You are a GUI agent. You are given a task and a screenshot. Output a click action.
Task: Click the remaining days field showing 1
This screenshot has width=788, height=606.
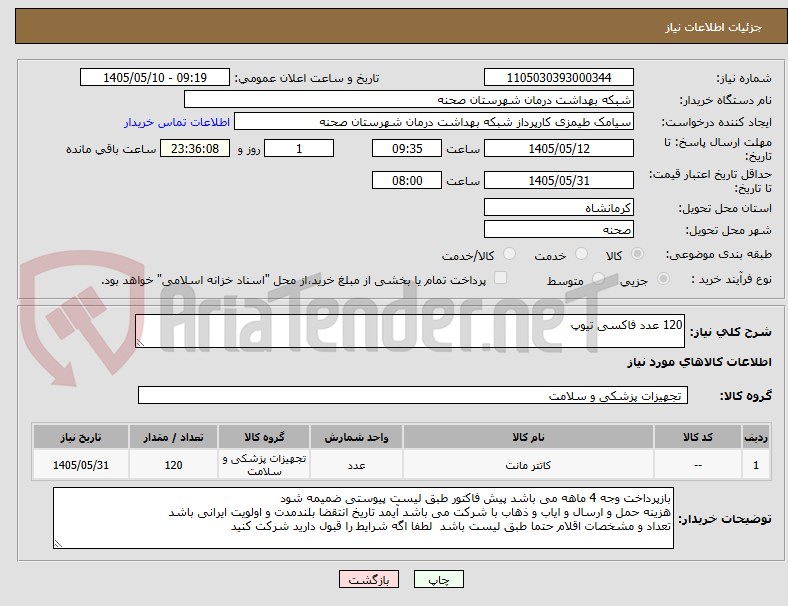[299, 149]
